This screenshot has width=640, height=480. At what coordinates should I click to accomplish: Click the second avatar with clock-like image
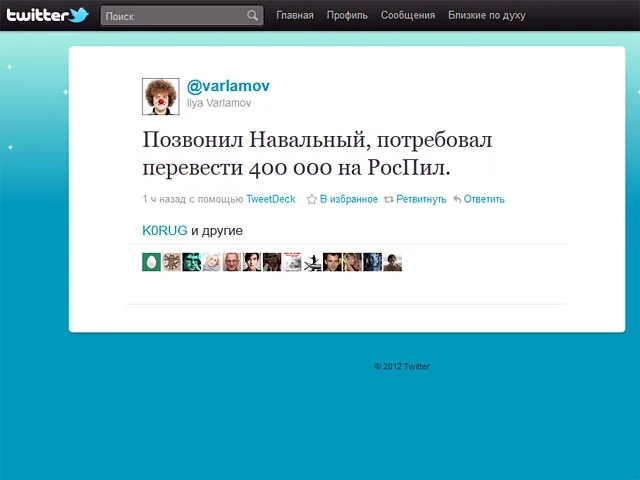point(171,262)
